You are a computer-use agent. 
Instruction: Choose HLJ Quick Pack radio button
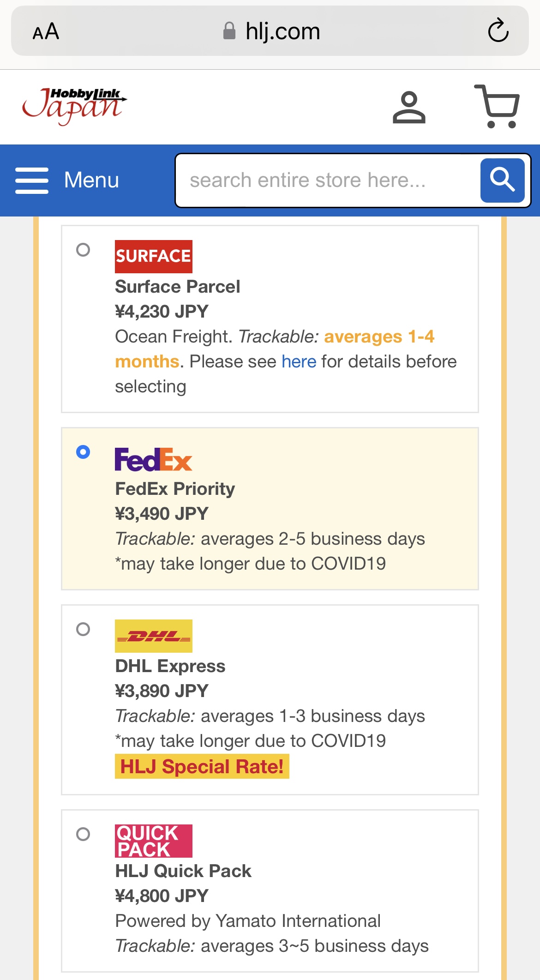tap(83, 834)
